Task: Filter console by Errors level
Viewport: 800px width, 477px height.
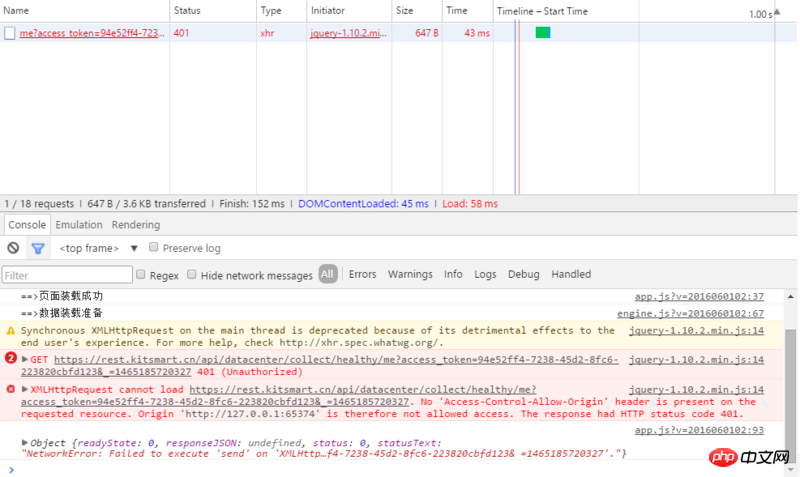Action: (362, 274)
